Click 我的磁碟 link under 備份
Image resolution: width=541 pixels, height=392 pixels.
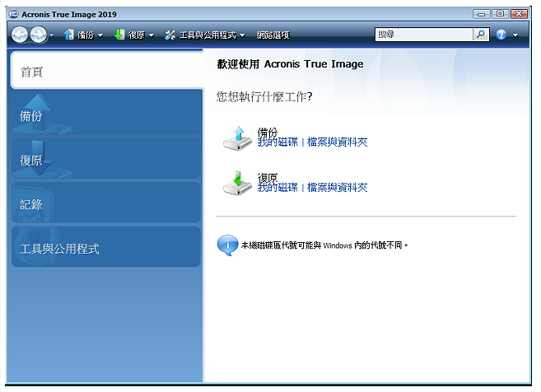click(x=277, y=142)
